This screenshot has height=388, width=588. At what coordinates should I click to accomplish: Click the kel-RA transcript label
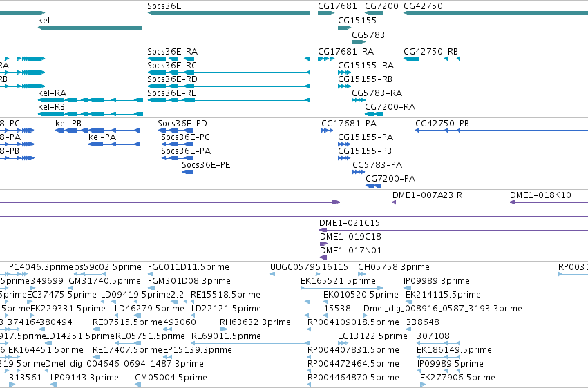coord(52,93)
